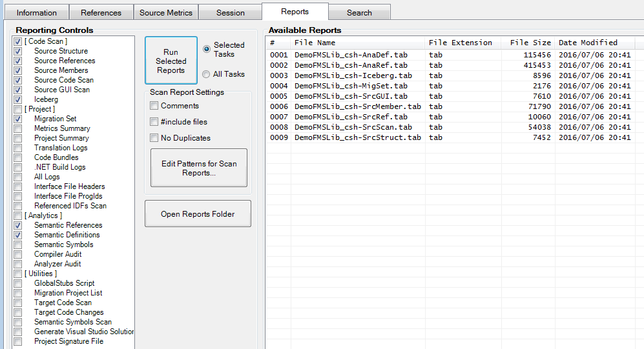This screenshot has width=644, height=349.
Task: Check the #include files option
Action: pyautogui.click(x=154, y=122)
